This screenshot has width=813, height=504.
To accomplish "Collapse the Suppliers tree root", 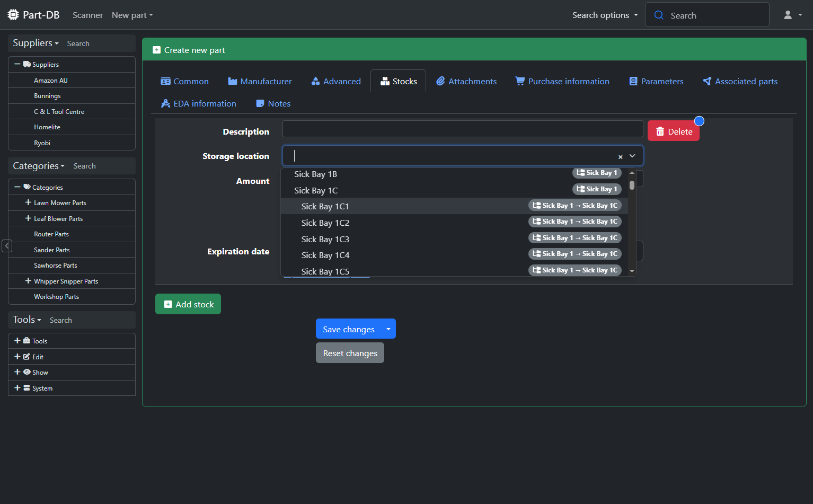I will click(17, 64).
